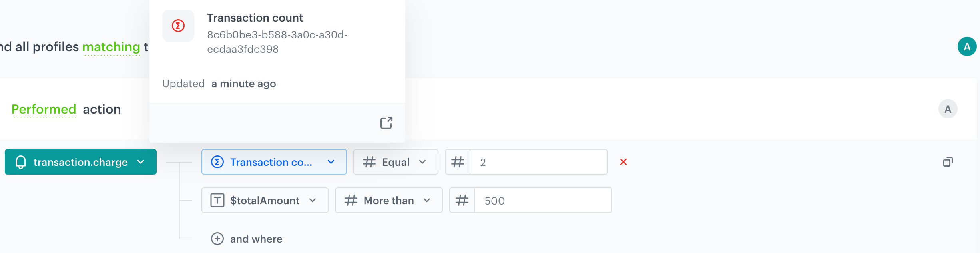Screen dimensions: 980x253
Task: Remove the Transaction count condition with red X
Action: click(x=624, y=162)
